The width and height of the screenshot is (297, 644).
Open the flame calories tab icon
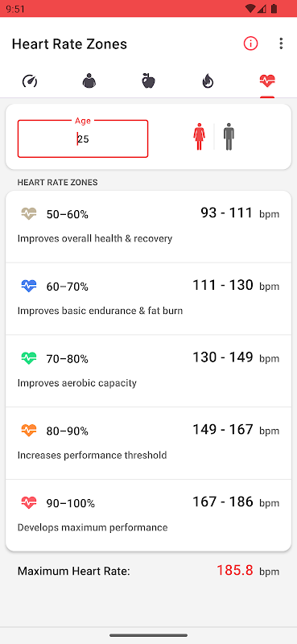[208, 81]
